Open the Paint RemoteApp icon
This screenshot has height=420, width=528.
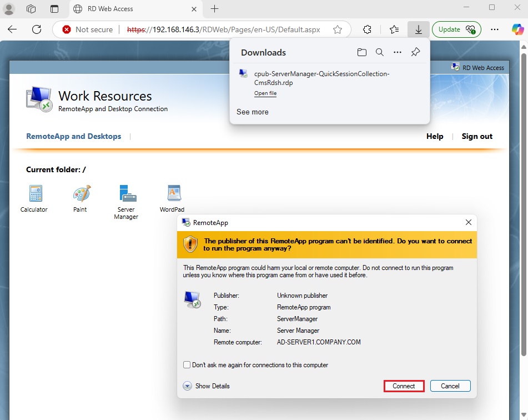click(x=80, y=194)
